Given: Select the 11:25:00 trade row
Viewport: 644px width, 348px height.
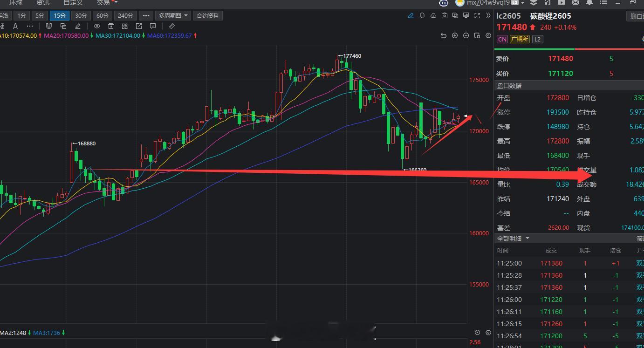Looking at the screenshot, I should [x=569, y=263].
